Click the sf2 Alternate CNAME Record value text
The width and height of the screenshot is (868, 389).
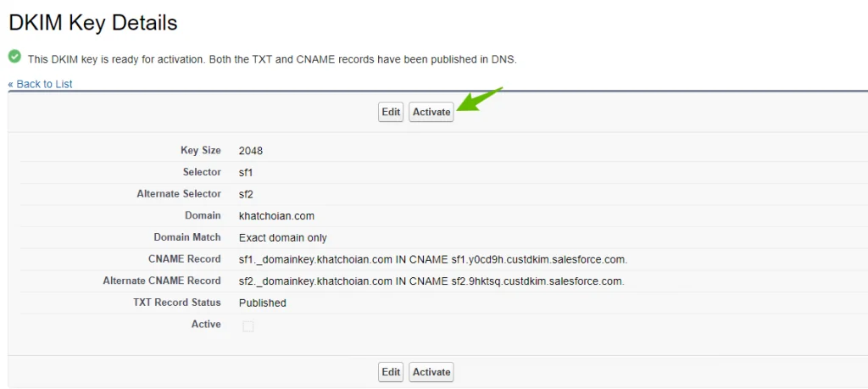(x=431, y=281)
